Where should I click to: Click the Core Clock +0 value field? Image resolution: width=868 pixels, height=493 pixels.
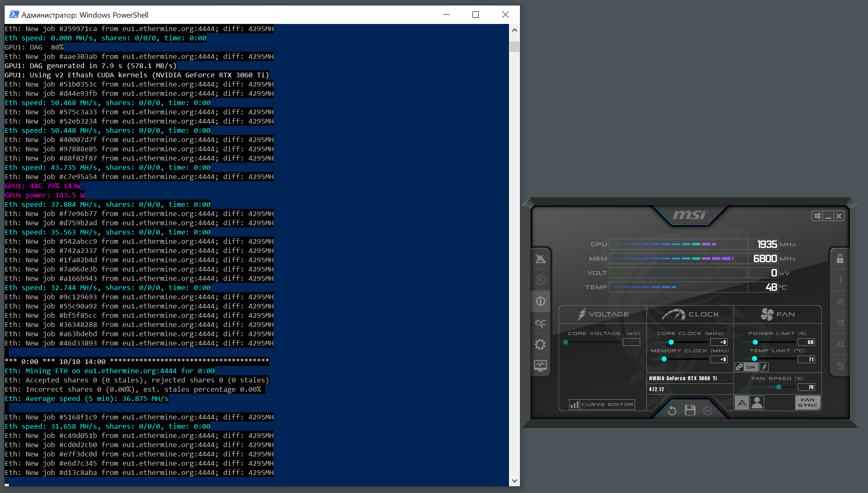coord(719,342)
